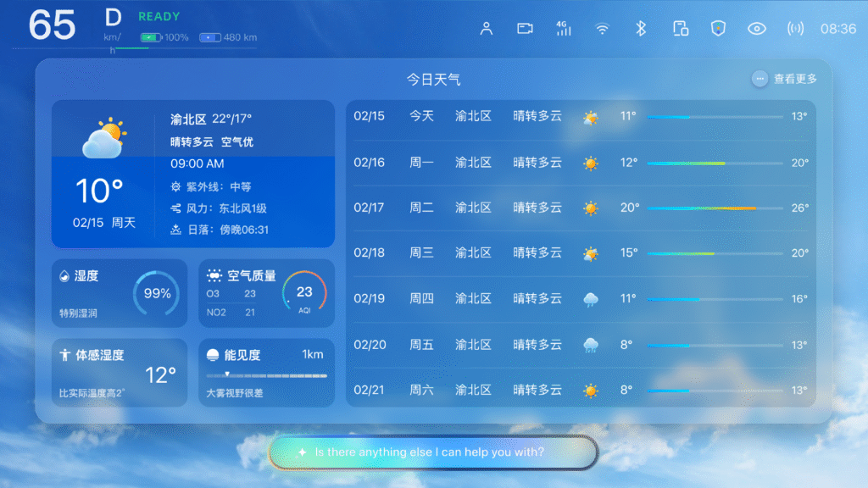Tap the voice assistant prompt bar
Image resolution: width=868 pixels, height=488 pixels.
coord(433,452)
